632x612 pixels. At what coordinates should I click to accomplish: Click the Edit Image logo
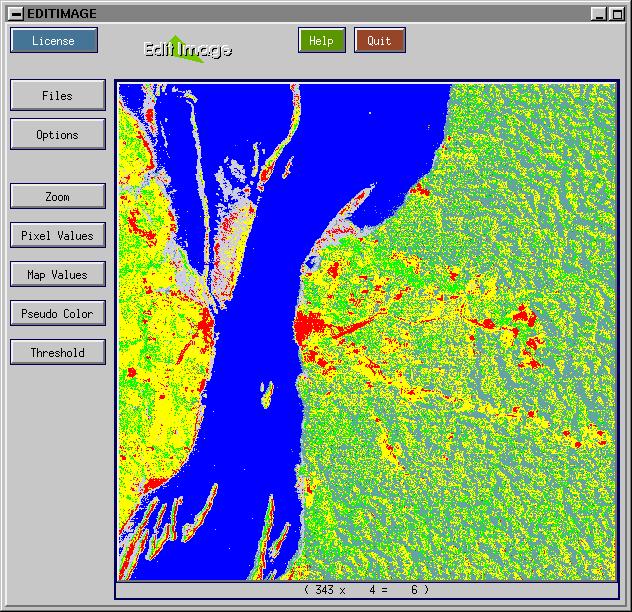pos(187,49)
